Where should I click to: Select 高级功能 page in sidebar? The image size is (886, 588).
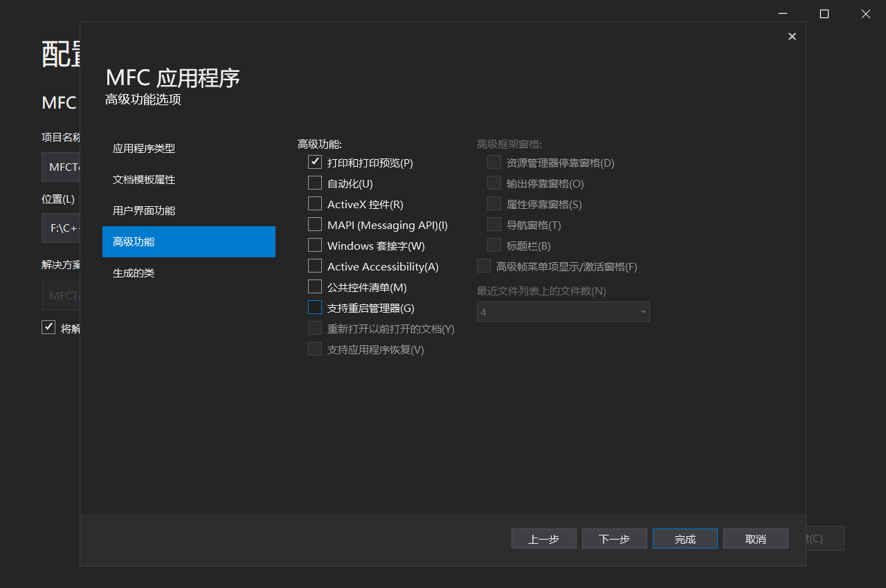(189, 241)
